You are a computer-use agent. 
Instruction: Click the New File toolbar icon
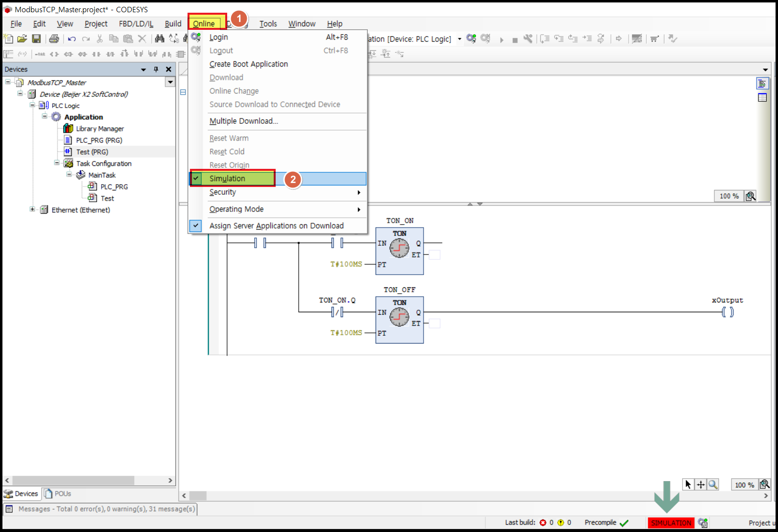coord(8,39)
